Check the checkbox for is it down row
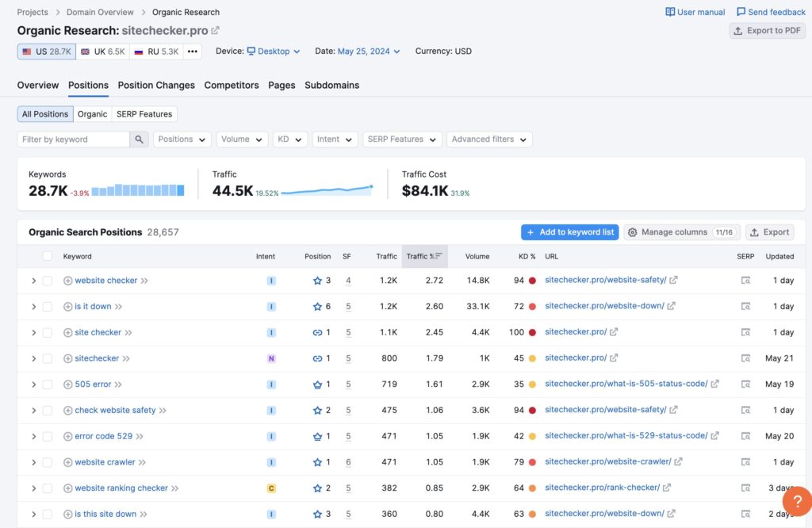Screen dimensions: 812x528 (48, 307)
